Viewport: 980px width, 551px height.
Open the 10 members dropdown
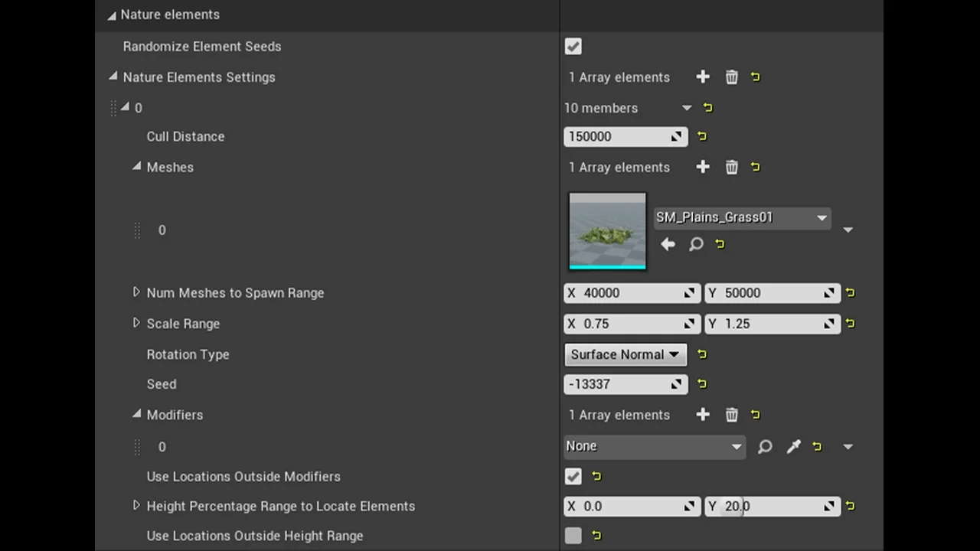point(686,108)
